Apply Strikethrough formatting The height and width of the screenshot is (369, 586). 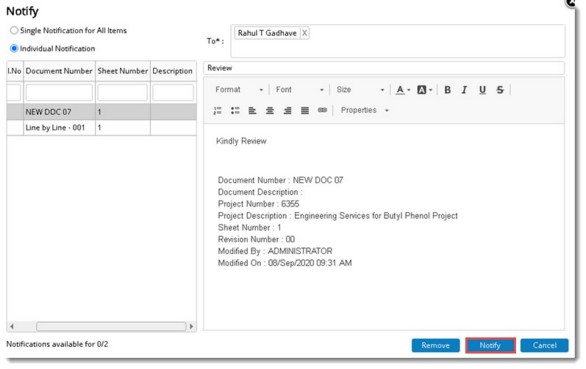500,90
